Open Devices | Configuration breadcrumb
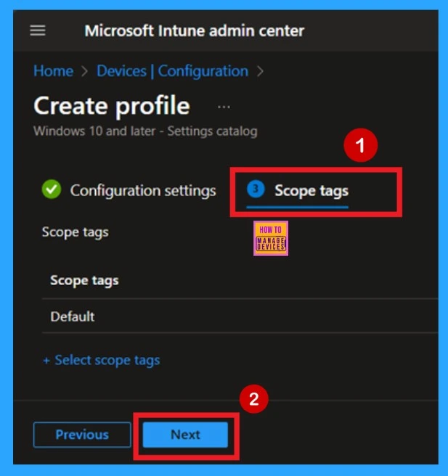The width and height of the screenshot is (448, 476). click(172, 71)
